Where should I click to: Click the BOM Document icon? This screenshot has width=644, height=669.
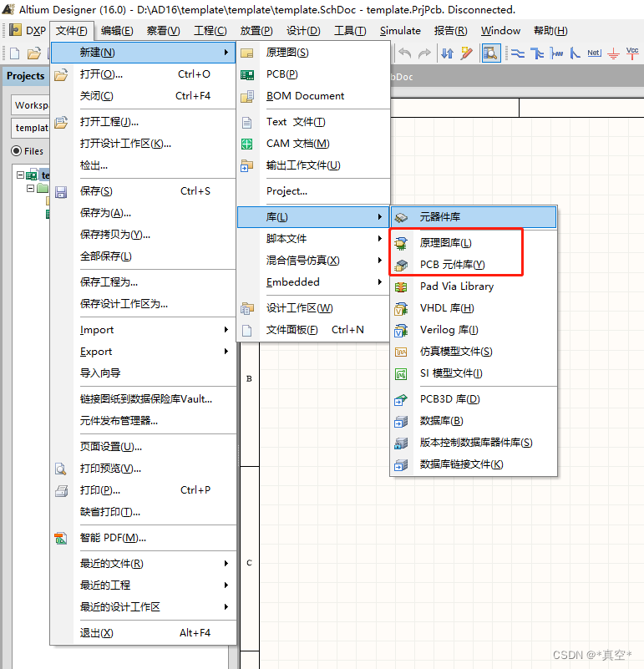tap(247, 96)
